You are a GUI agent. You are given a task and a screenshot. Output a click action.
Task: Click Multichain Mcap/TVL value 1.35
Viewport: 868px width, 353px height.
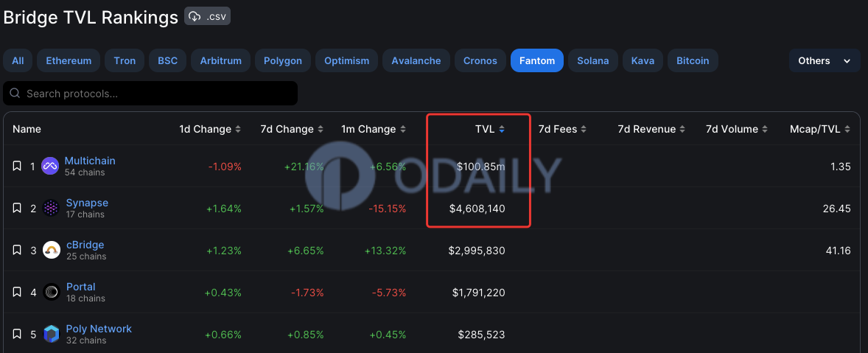tap(841, 167)
